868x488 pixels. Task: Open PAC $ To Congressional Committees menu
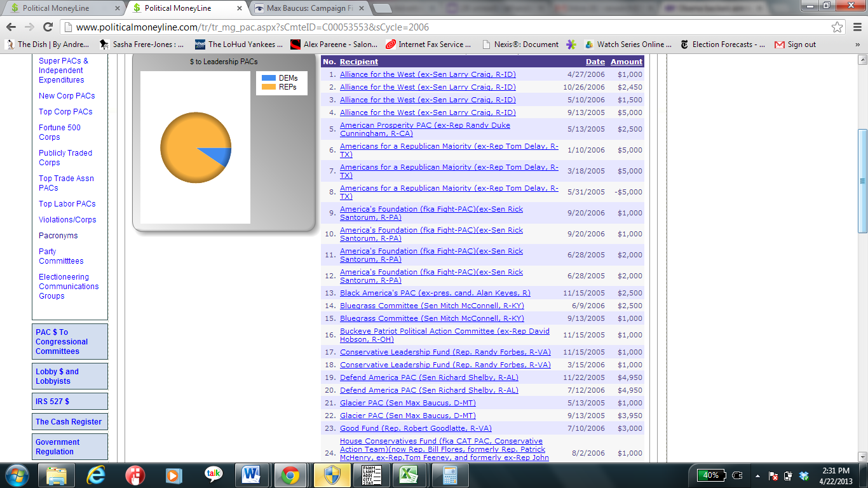[70, 342]
